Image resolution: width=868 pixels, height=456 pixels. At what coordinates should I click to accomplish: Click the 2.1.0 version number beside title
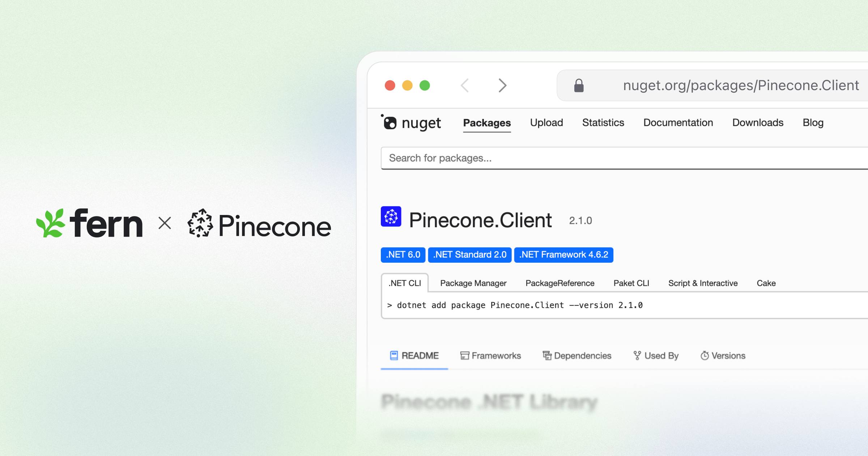pyautogui.click(x=580, y=221)
